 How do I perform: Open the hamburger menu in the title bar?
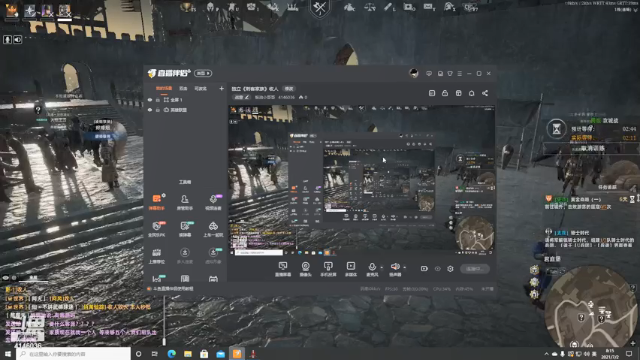460,73
